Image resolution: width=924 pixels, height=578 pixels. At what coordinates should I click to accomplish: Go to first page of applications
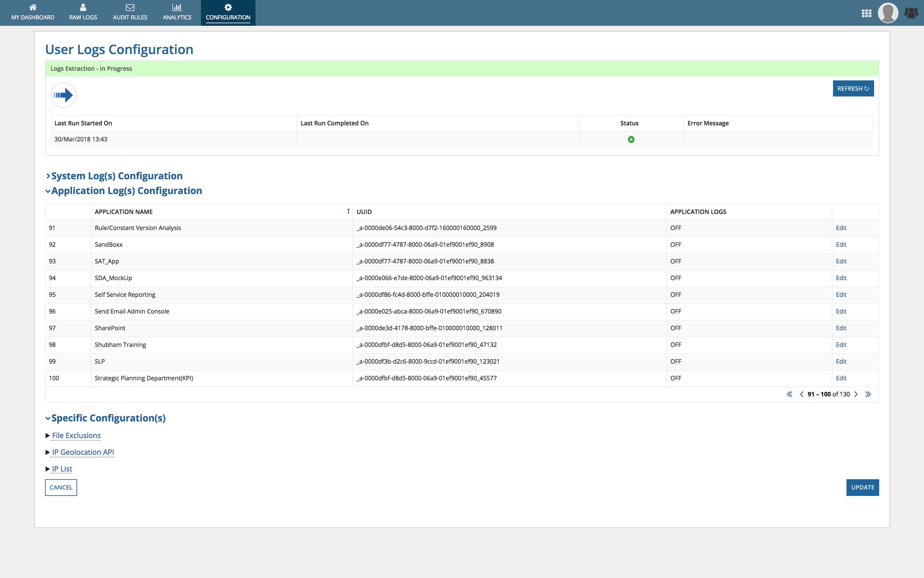pyautogui.click(x=789, y=394)
